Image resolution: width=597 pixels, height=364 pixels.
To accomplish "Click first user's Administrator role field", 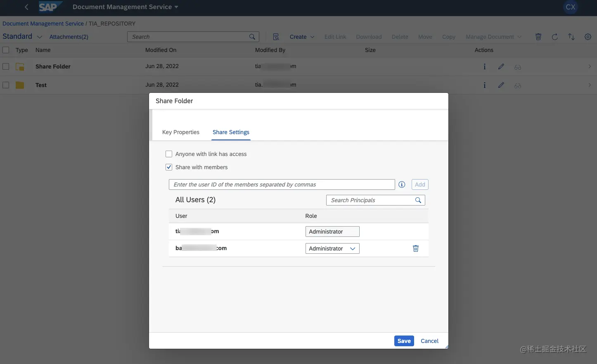I will click(332, 232).
